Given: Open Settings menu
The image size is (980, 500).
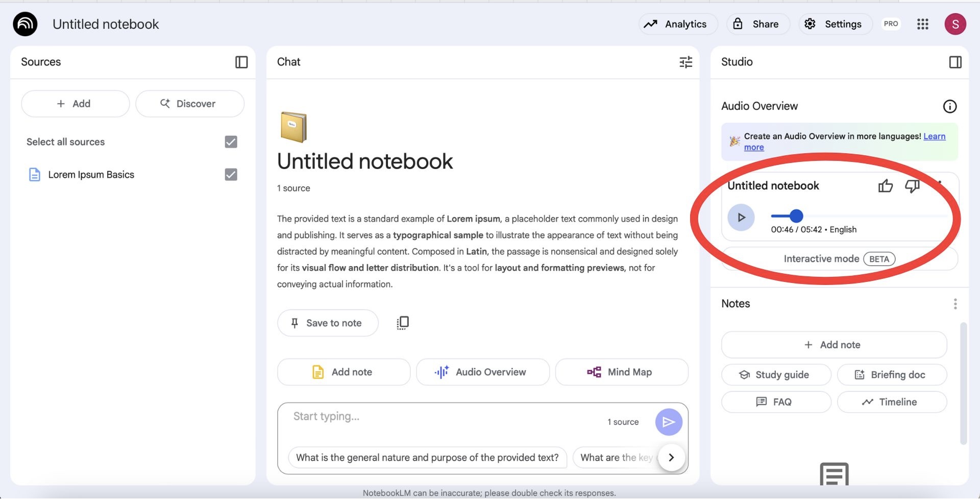Looking at the screenshot, I should click(x=835, y=24).
